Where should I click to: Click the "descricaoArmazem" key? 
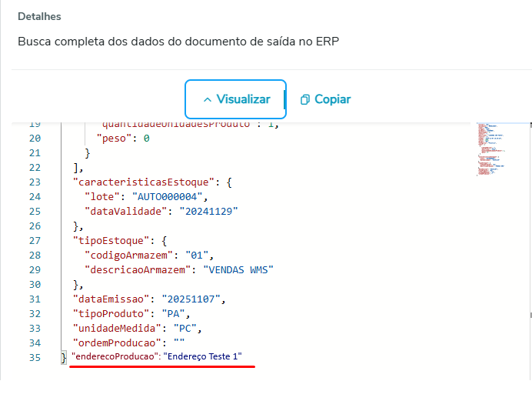(138, 269)
